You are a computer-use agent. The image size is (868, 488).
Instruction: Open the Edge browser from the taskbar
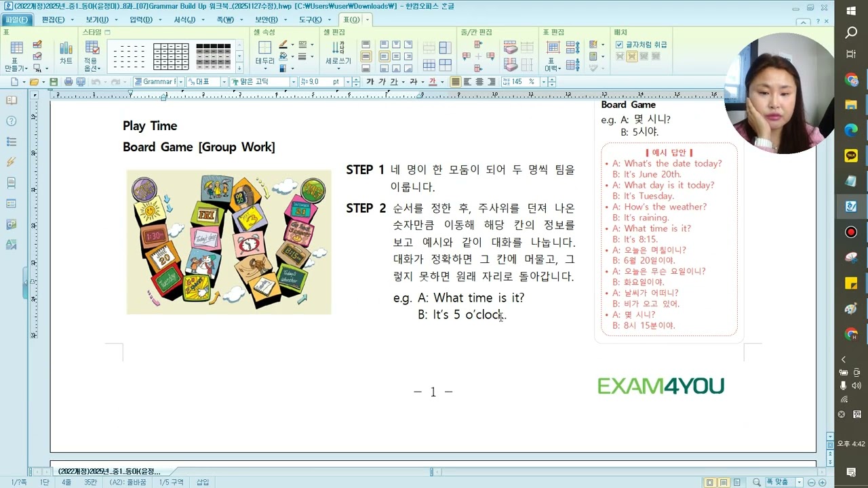(x=851, y=129)
